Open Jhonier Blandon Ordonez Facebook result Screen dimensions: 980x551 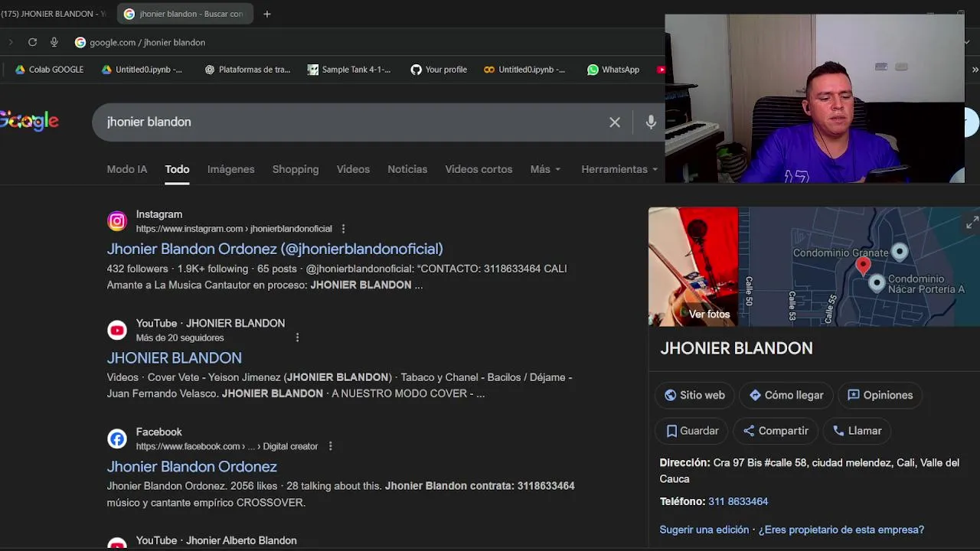click(191, 466)
